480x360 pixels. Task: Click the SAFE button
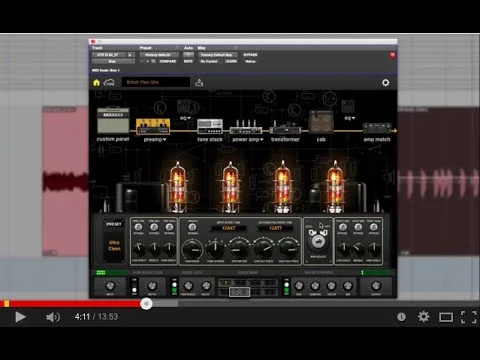click(x=188, y=61)
